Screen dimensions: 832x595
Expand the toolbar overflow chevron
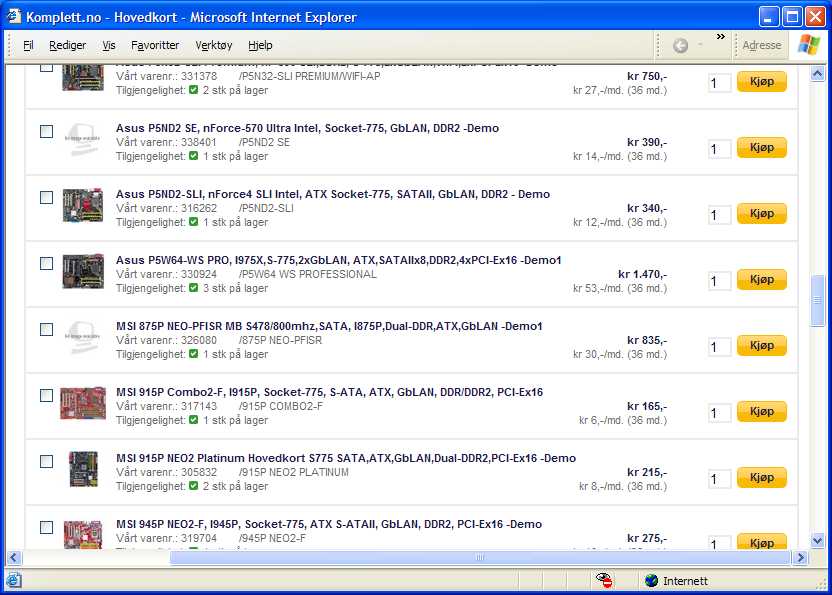tap(720, 37)
